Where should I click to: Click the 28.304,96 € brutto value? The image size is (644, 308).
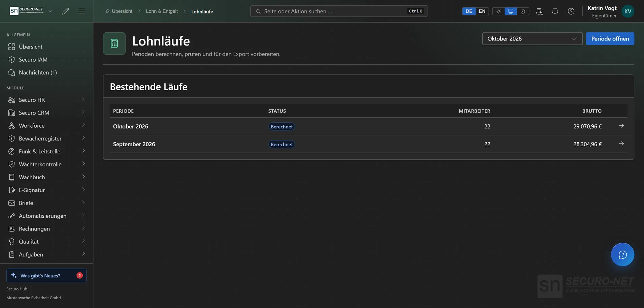click(587, 144)
